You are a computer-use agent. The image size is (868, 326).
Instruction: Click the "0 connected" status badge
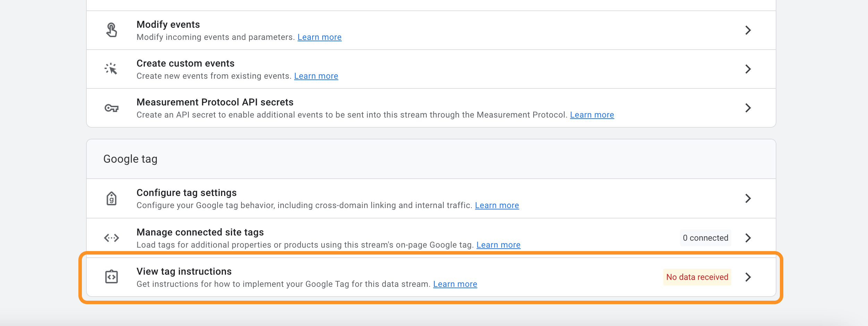tap(705, 238)
